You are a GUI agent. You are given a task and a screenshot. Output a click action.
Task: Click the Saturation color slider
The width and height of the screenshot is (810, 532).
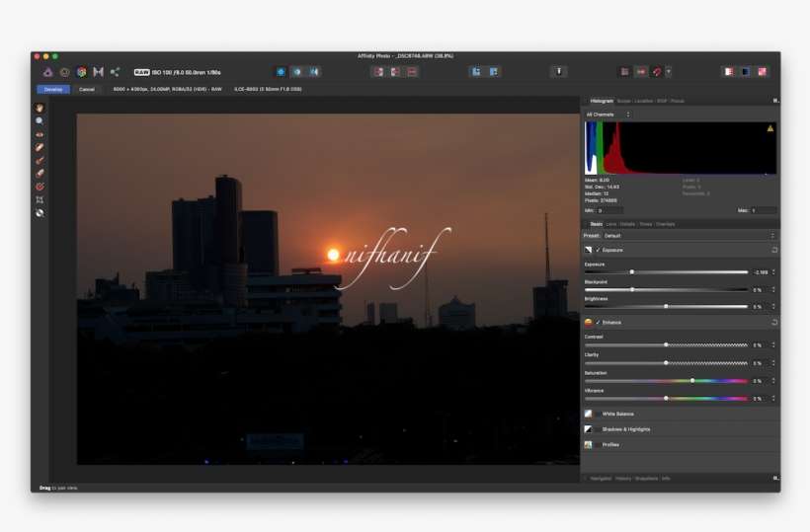tap(666, 381)
